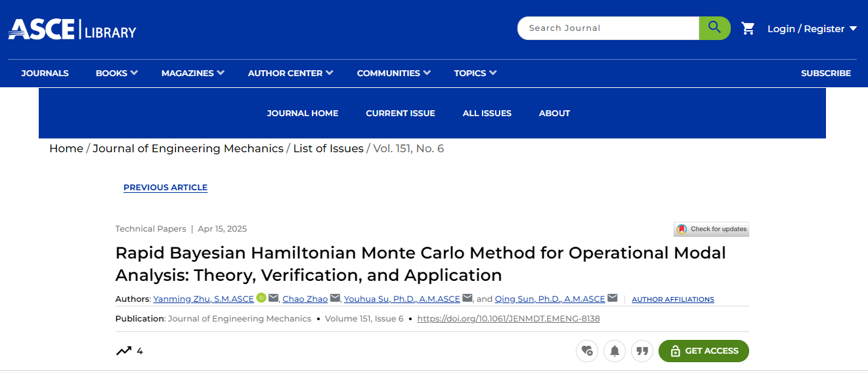The width and height of the screenshot is (868, 374).
Task: Go to the Current Issue tab
Action: (401, 114)
